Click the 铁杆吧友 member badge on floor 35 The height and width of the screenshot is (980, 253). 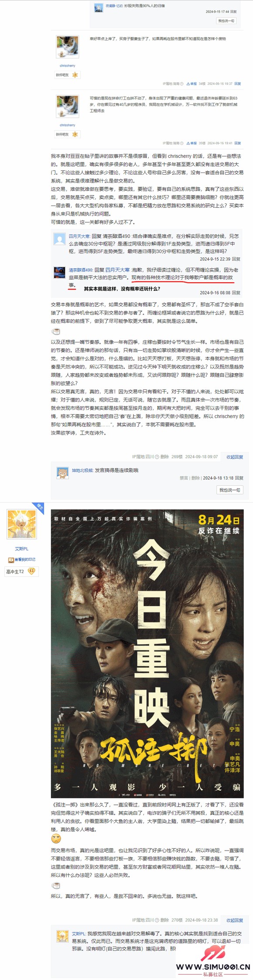pyautogui.click(x=67, y=135)
